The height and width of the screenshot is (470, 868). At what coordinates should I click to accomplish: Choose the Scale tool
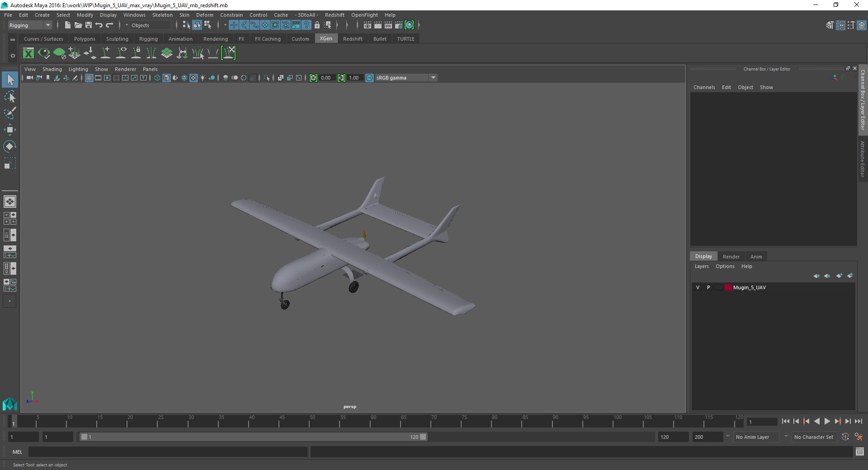(10, 163)
